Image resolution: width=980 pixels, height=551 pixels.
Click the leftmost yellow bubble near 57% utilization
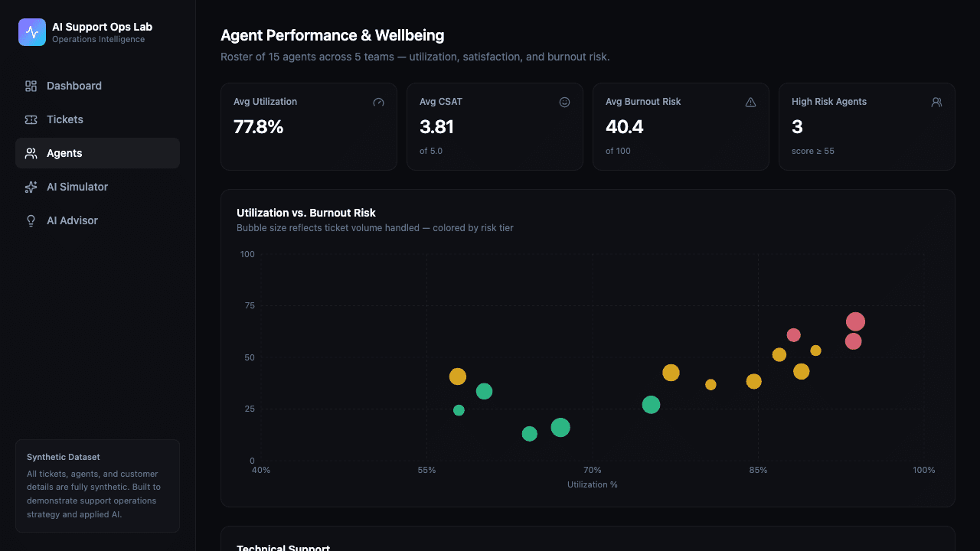pos(457,377)
